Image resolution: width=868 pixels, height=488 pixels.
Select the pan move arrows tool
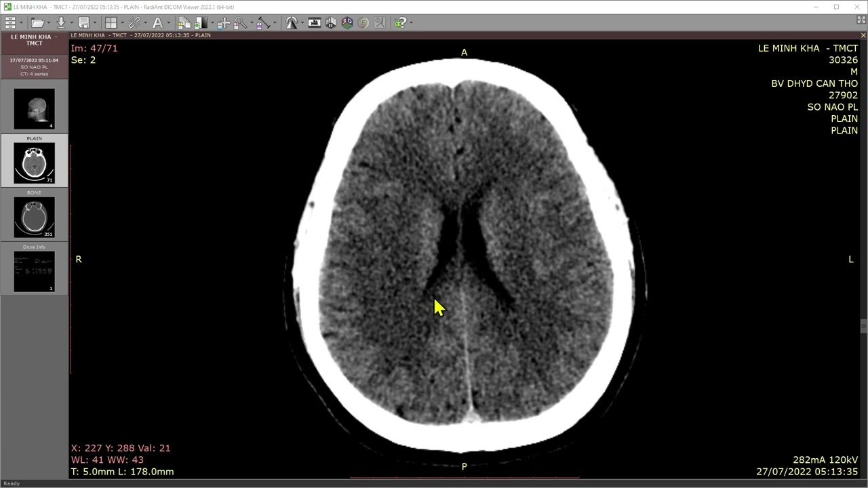click(x=223, y=22)
